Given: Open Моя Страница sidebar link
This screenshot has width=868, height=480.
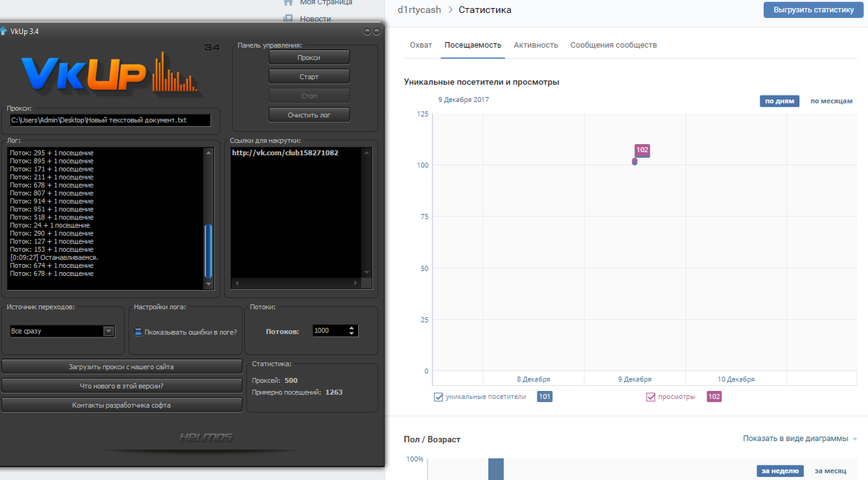Looking at the screenshot, I should pos(326,3).
